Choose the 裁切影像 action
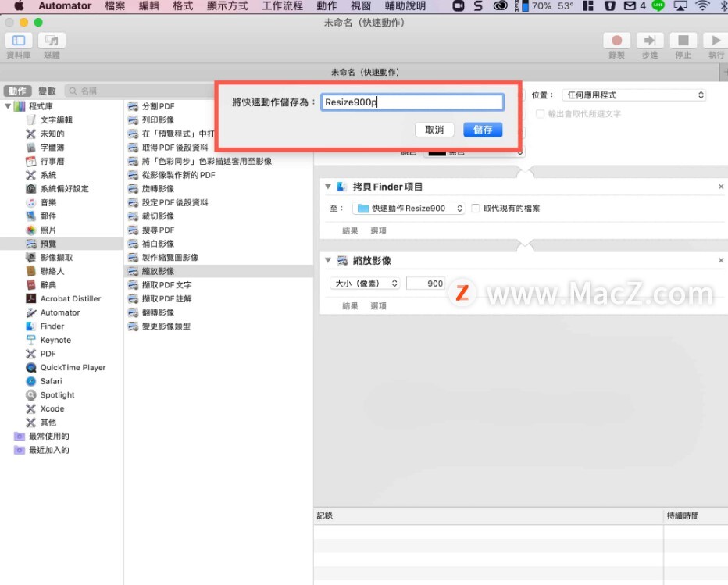The image size is (728, 585). click(158, 216)
